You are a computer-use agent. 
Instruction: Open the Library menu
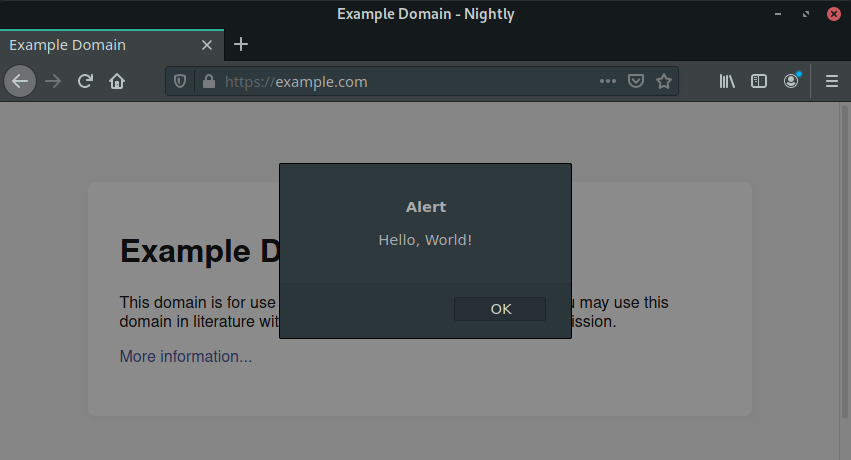pyautogui.click(x=727, y=82)
